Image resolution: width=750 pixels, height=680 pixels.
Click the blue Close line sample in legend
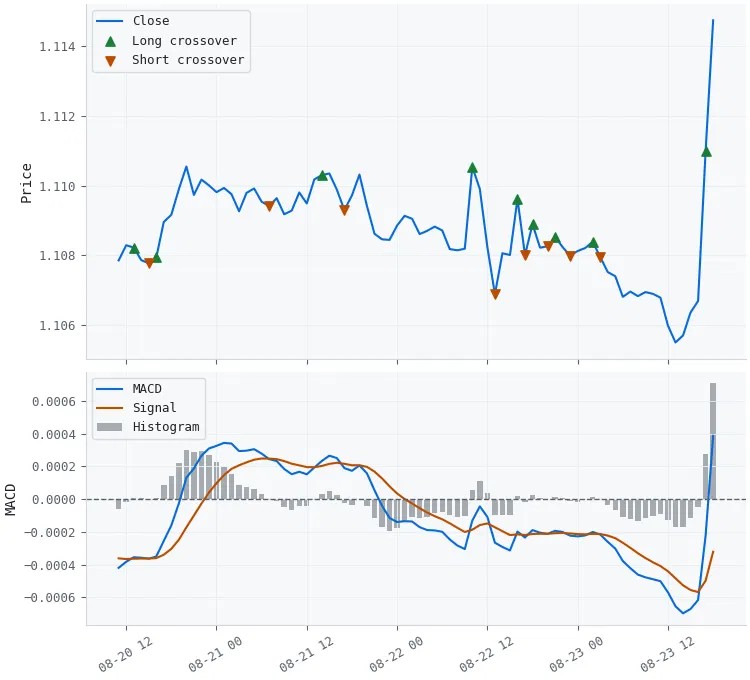[x=110, y=21]
